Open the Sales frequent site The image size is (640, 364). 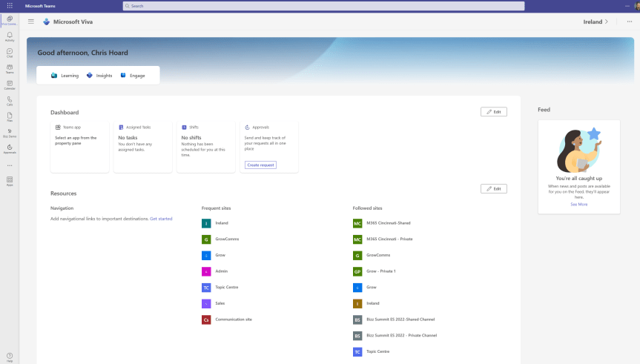click(x=220, y=303)
